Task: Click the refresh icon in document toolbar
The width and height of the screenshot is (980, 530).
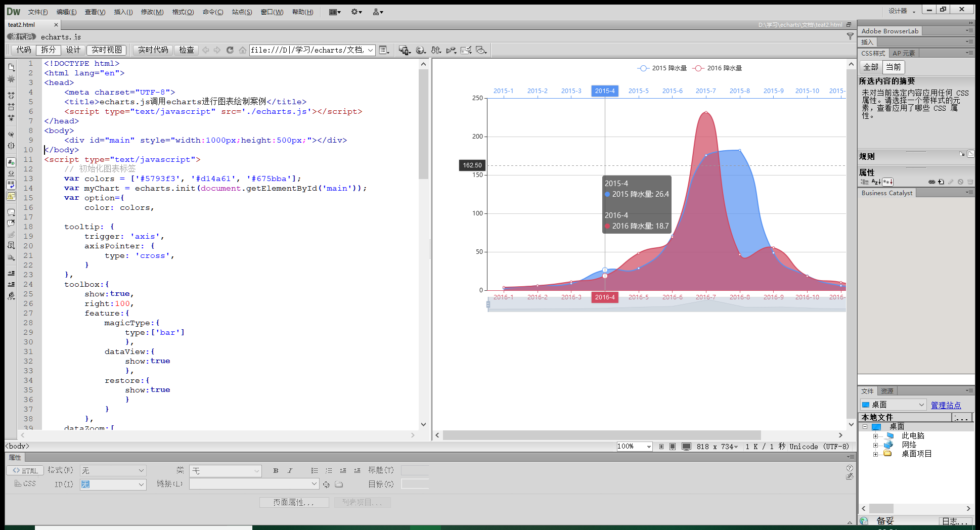Action: point(230,50)
